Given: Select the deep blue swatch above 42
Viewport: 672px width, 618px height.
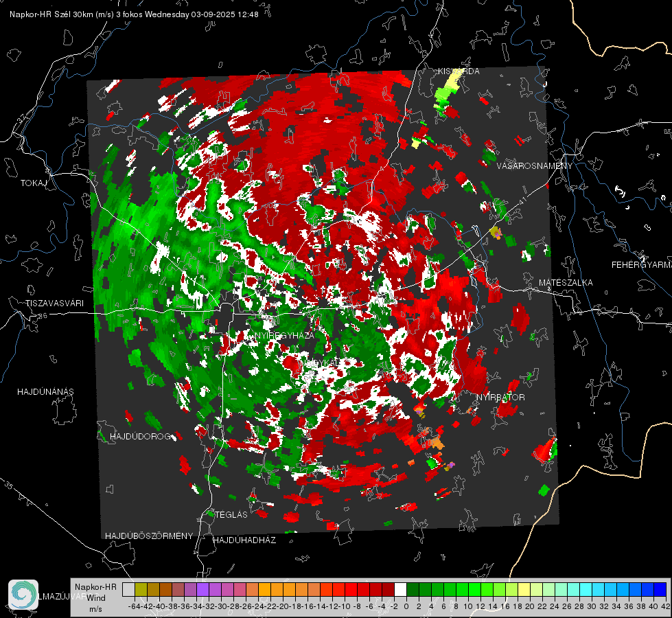Looking at the screenshot, I should [660, 590].
